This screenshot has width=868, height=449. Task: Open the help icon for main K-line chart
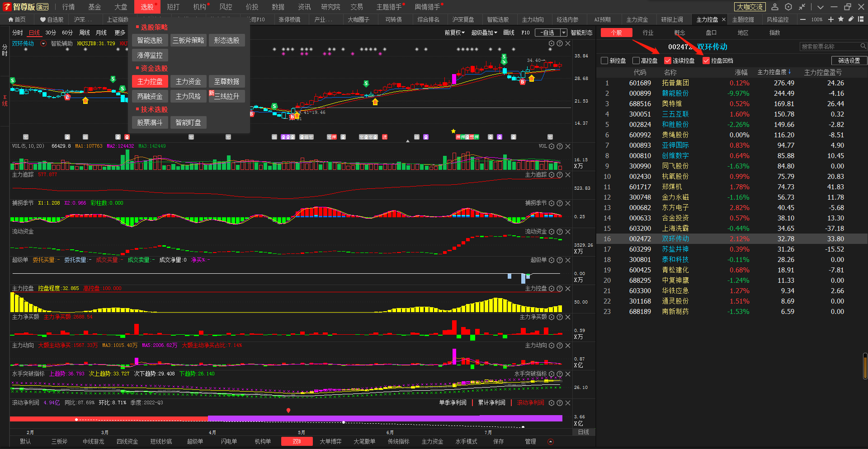[560, 43]
